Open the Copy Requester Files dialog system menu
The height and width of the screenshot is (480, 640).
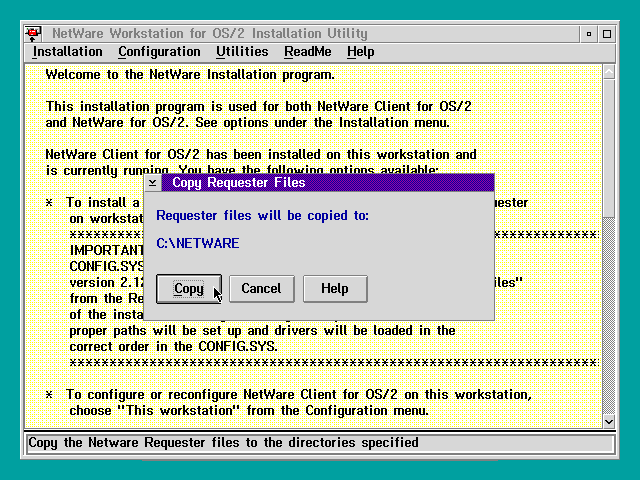point(153,182)
